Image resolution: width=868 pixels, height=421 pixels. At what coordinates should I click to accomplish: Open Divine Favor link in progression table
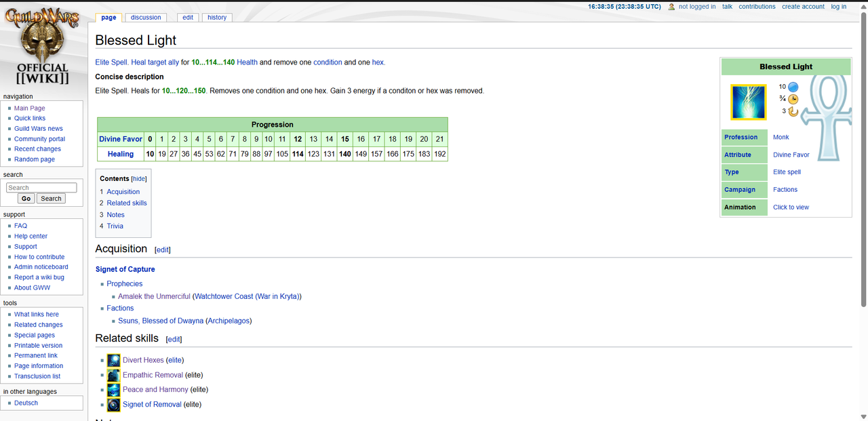[121, 139]
